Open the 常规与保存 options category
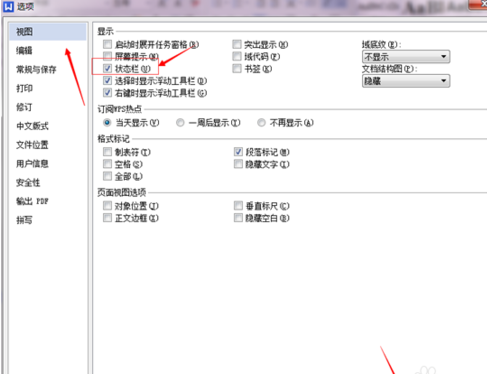This screenshot has height=374, width=487. pyautogui.click(x=36, y=70)
